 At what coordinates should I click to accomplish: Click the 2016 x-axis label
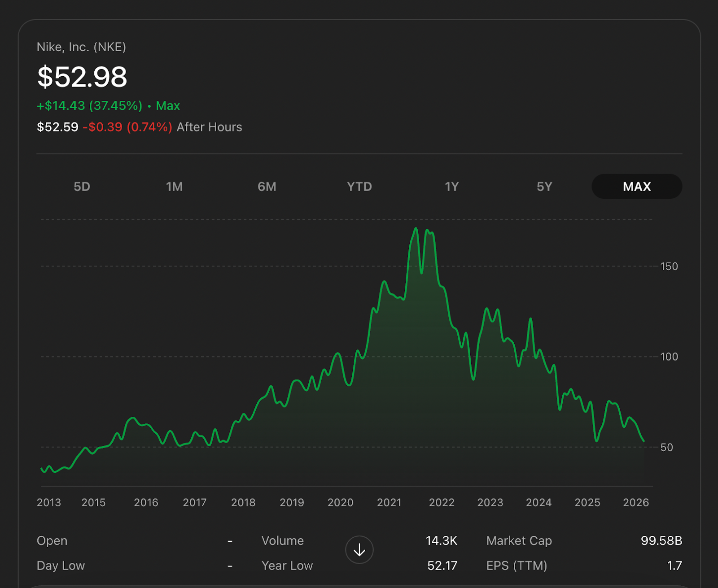(x=146, y=502)
